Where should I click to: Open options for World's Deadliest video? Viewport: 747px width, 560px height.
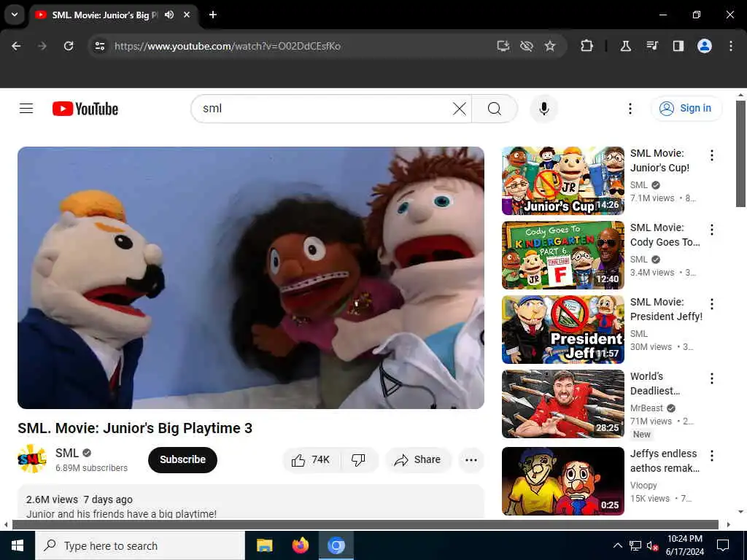(712, 378)
